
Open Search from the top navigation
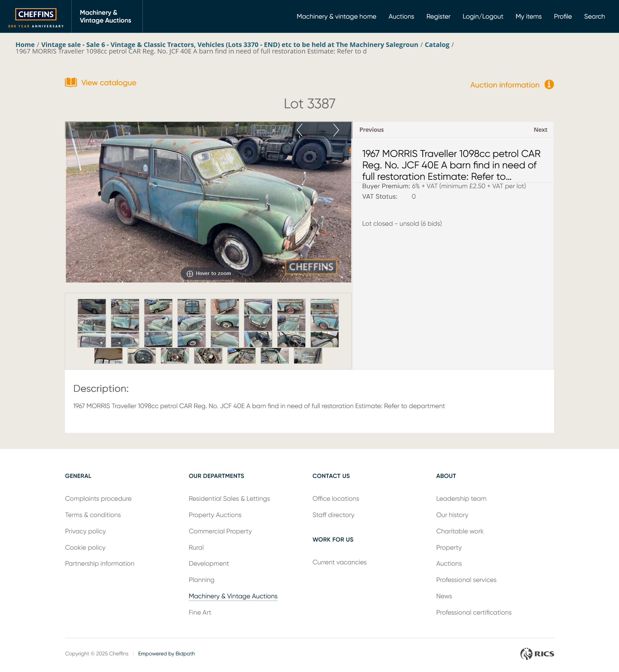pyautogui.click(x=594, y=16)
